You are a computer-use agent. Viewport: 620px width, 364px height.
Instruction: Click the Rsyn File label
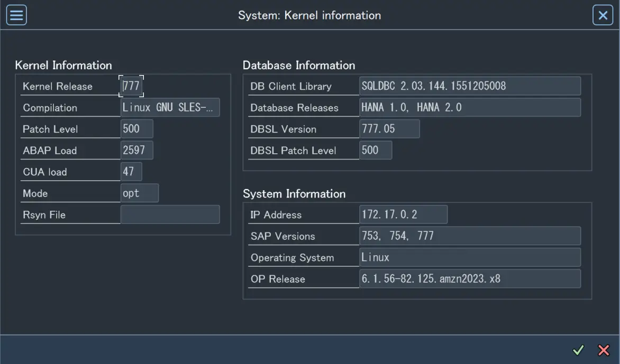point(44,215)
